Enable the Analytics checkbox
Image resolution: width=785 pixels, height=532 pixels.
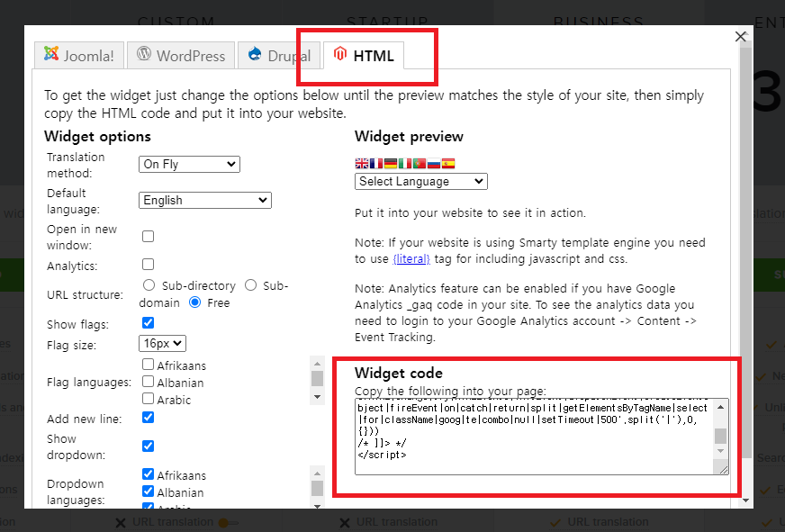pyautogui.click(x=148, y=265)
